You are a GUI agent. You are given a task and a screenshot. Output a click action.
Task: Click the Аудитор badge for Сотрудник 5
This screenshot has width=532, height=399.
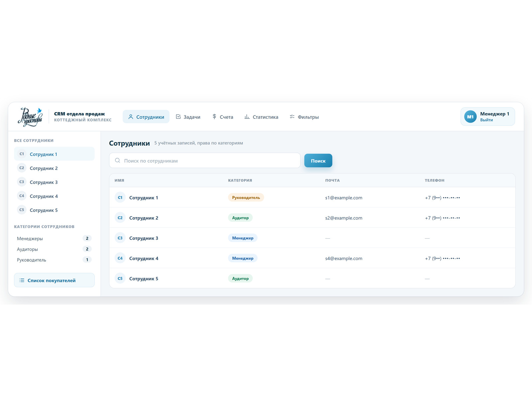[240, 279]
